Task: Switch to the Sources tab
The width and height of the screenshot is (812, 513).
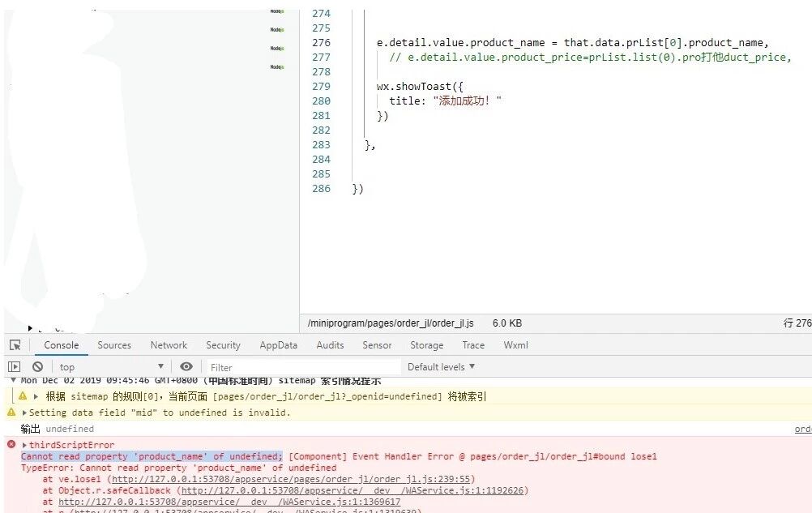Action: 114,345
